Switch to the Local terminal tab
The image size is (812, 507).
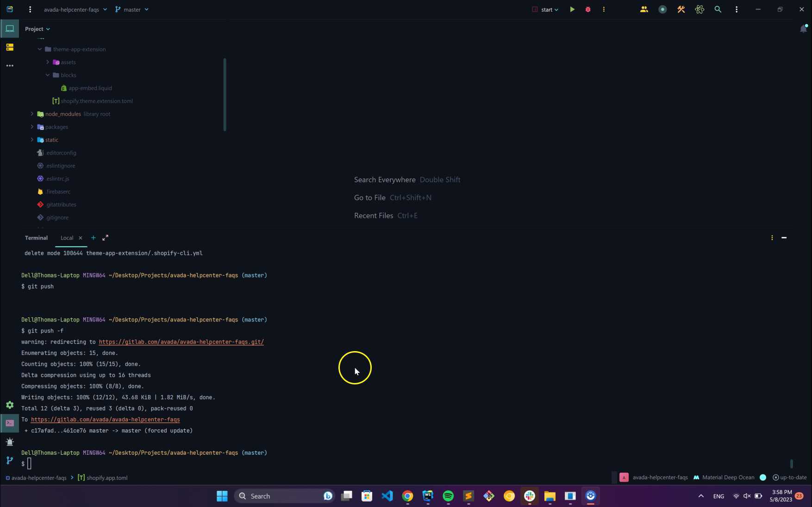[67, 238]
